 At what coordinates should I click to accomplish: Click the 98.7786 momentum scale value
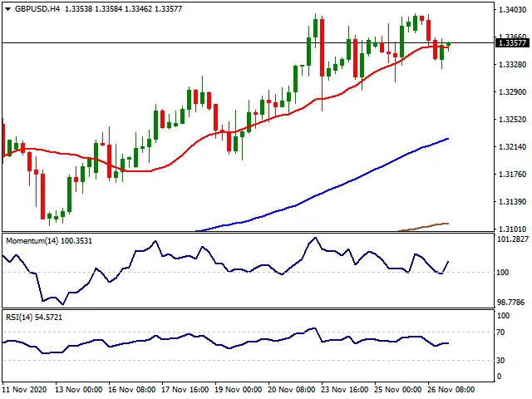tap(513, 302)
